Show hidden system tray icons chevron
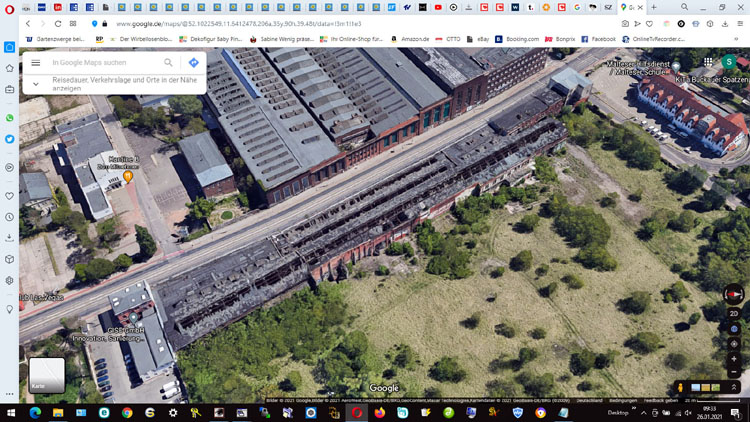 644,413
